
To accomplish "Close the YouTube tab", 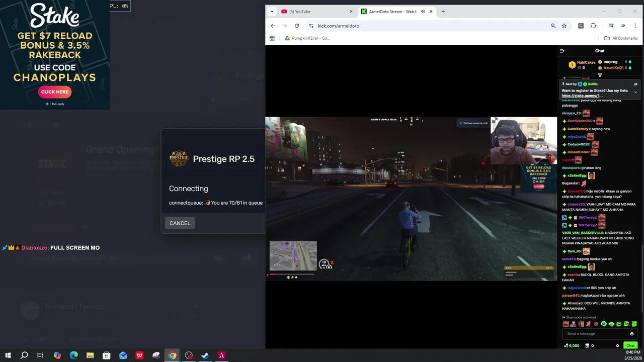I will 351,12.
